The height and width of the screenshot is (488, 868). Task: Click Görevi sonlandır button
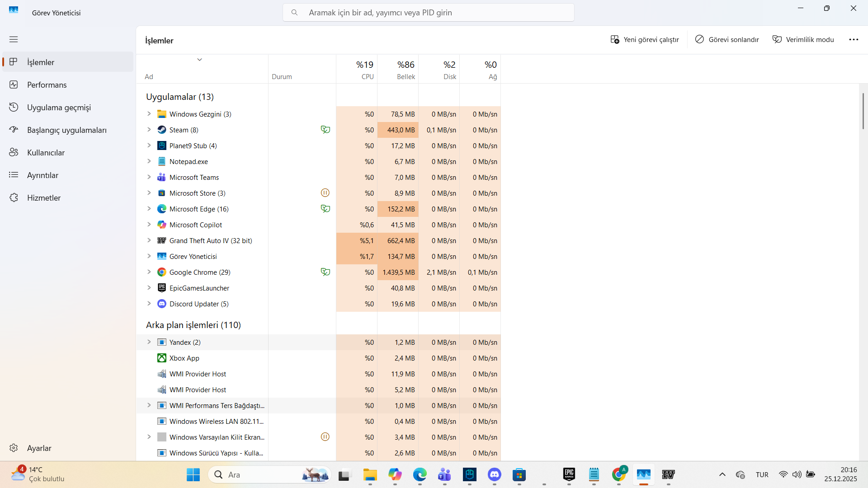[x=727, y=40]
